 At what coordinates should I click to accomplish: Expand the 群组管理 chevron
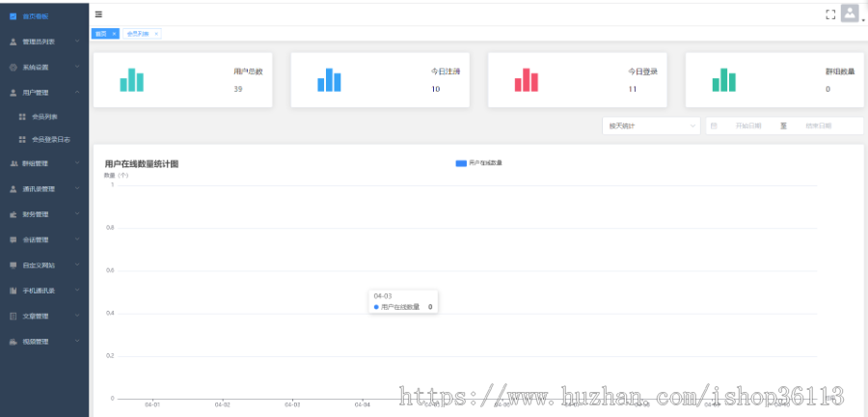click(77, 163)
